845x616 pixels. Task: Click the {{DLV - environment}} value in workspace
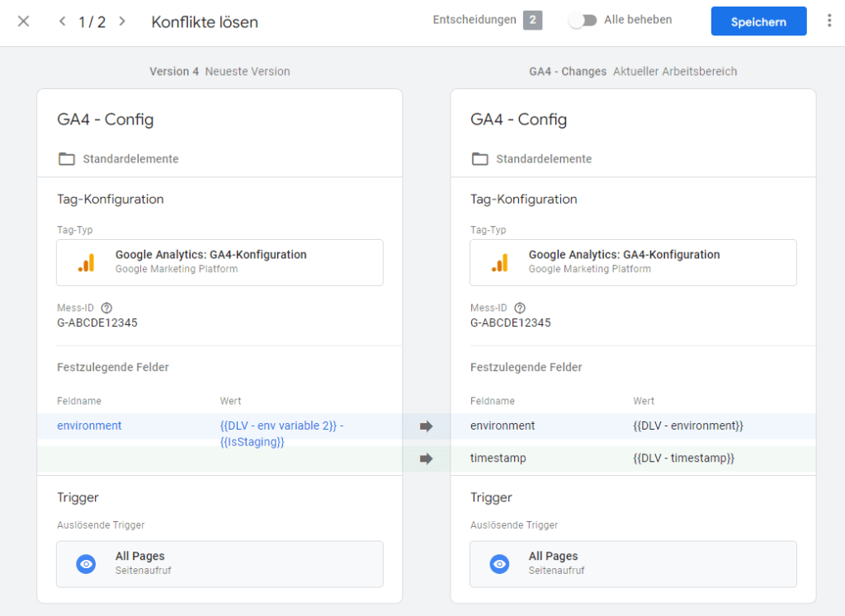tap(688, 426)
